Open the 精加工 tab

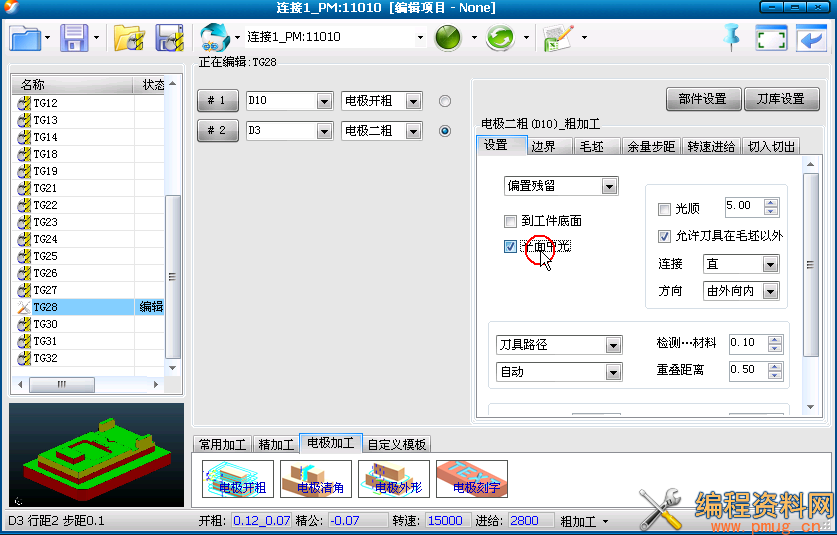[276, 444]
